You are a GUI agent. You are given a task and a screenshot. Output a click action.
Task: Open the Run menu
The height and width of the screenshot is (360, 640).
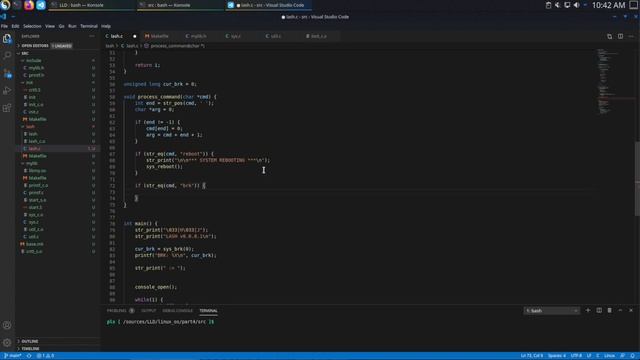pyautogui.click(x=72, y=26)
